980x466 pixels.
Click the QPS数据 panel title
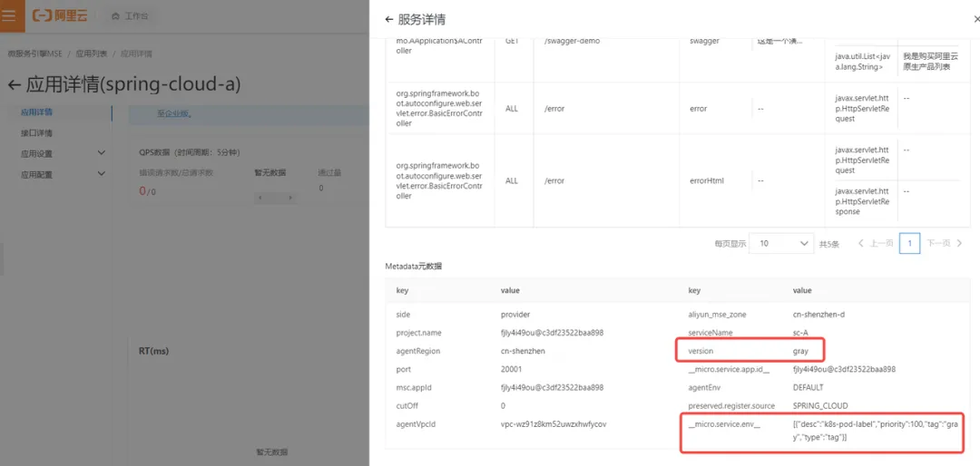pos(190,152)
